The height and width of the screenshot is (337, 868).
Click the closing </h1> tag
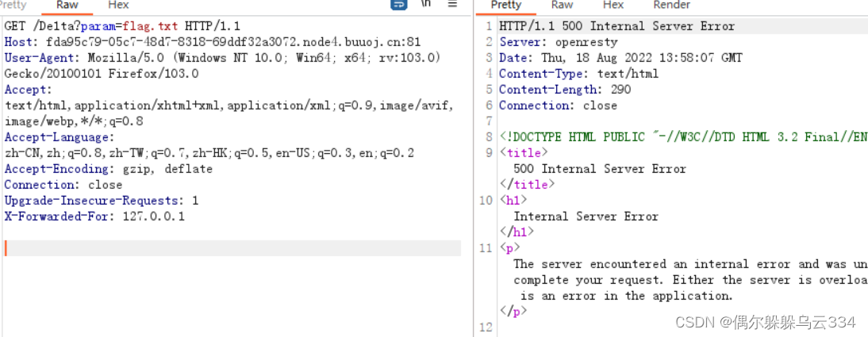pyautogui.click(x=517, y=232)
